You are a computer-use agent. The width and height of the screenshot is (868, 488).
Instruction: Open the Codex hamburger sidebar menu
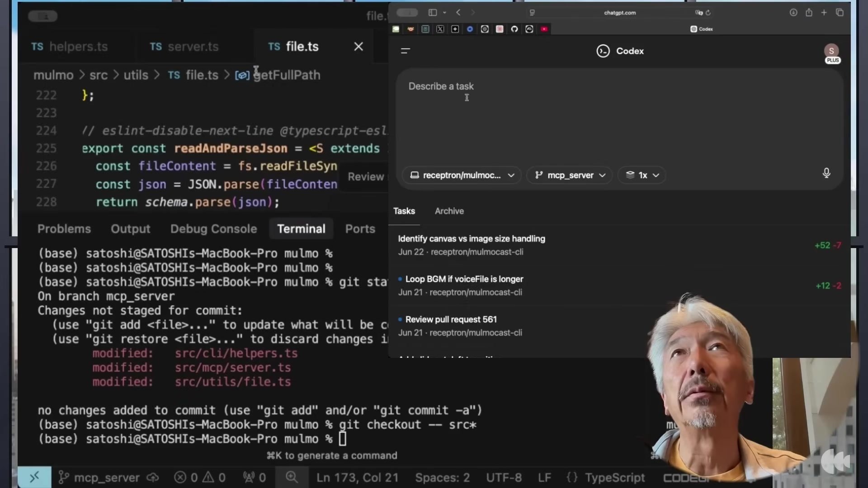pos(405,51)
